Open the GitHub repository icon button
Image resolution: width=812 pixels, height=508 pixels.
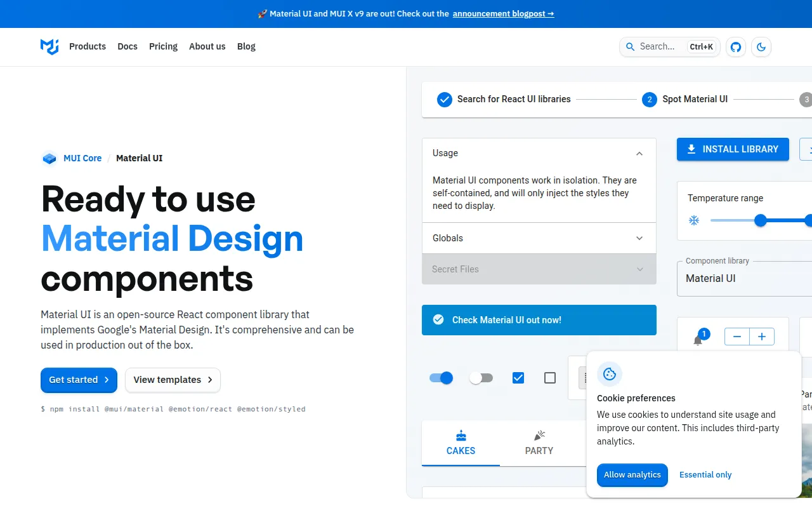736,46
